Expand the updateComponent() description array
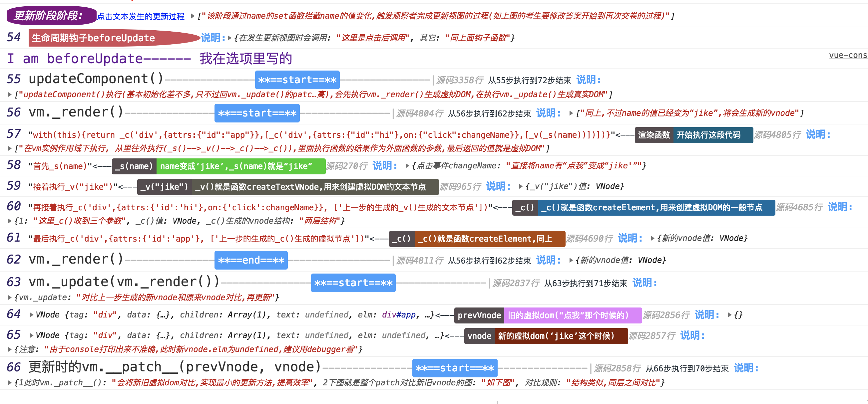 pyautogui.click(x=10, y=95)
